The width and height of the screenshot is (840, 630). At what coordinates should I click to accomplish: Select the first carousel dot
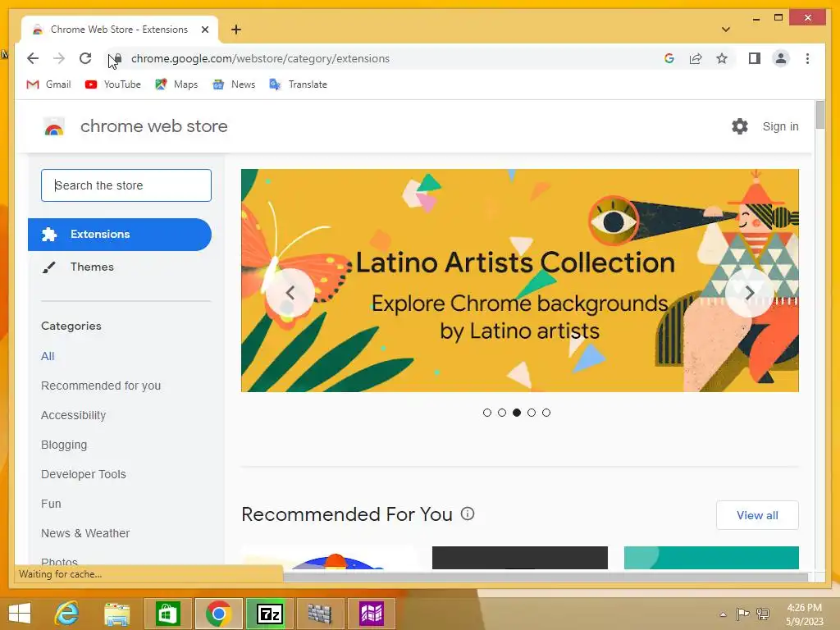pos(487,413)
